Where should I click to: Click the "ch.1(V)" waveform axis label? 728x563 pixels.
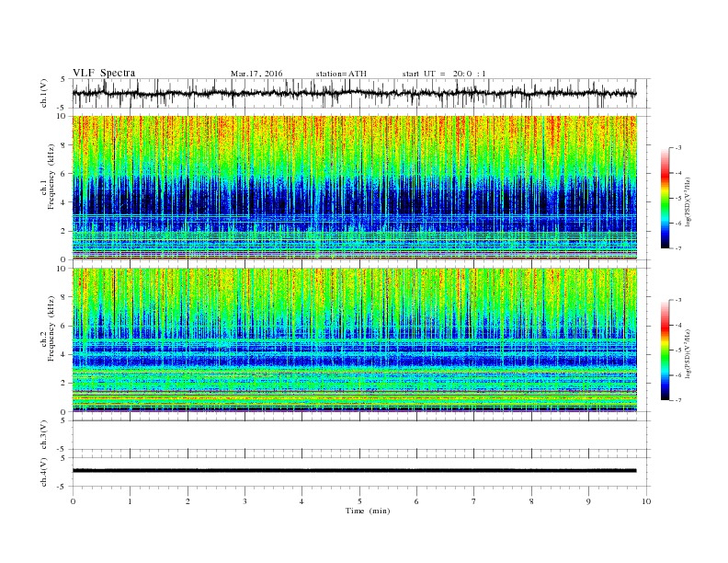coord(43,93)
